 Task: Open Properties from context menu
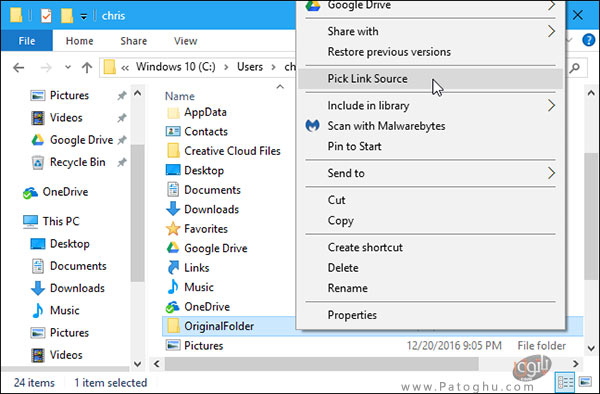(x=431, y=315)
